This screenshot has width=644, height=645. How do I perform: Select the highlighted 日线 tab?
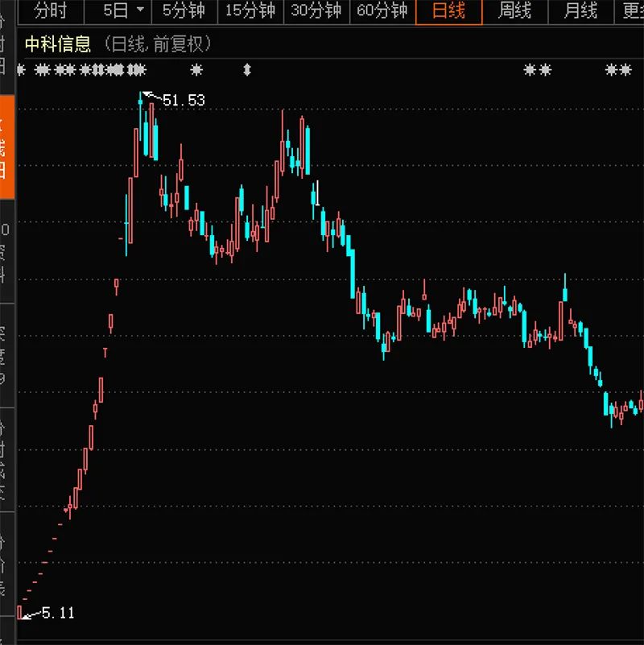click(x=448, y=11)
